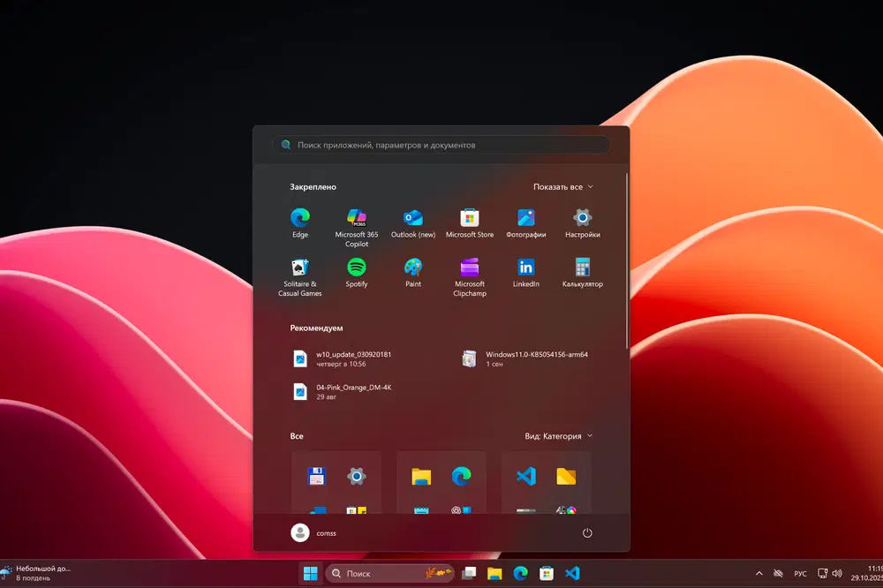Viewport: 883px width, 588px height.
Task: Open Microsoft Store from the taskbar
Action: [547, 573]
